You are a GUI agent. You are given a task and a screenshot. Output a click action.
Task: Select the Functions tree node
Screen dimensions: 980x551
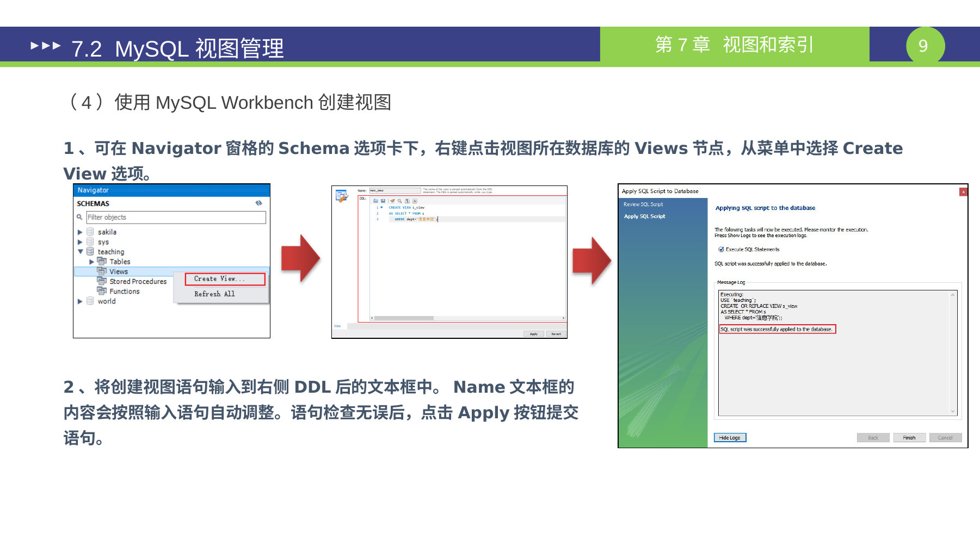coord(125,292)
